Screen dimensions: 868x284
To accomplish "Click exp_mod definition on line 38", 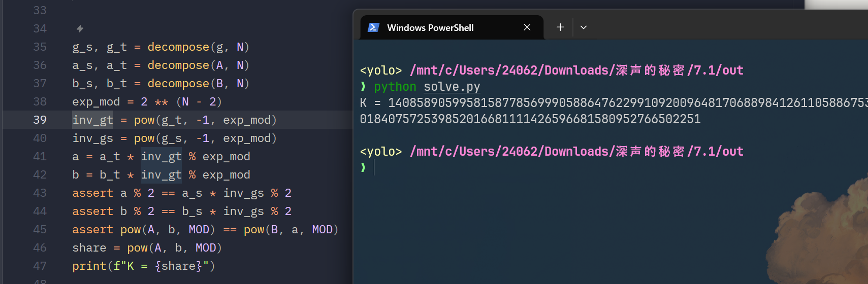I will point(96,102).
